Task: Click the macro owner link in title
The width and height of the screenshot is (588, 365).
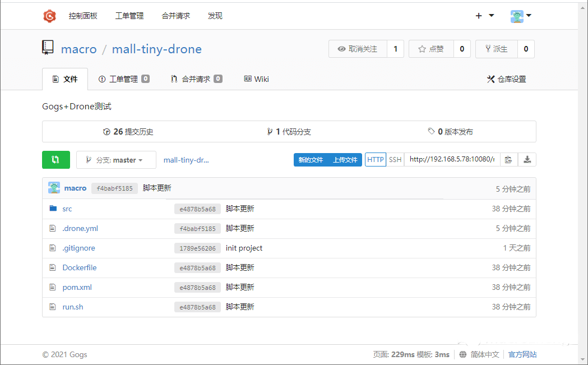Action: click(x=78, y=49)
